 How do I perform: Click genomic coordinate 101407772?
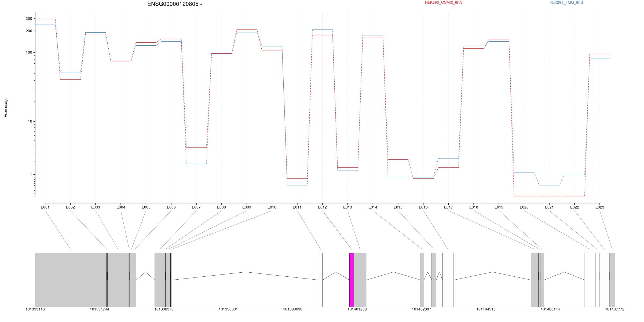click(615, 309)
